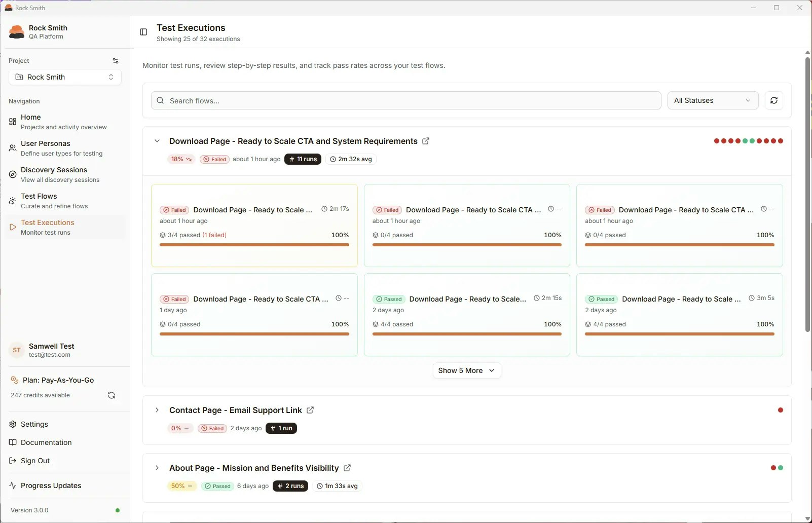Click the project configuration icon next to Project label
This screenshot has width=812, height=523.
(x=116, y=60)
